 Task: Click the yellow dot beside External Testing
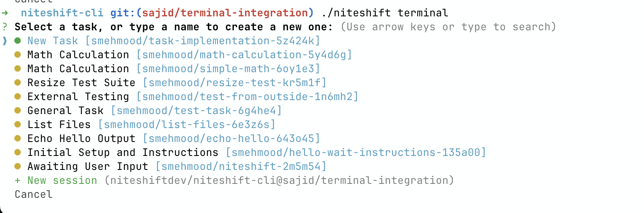pos(18,97)
